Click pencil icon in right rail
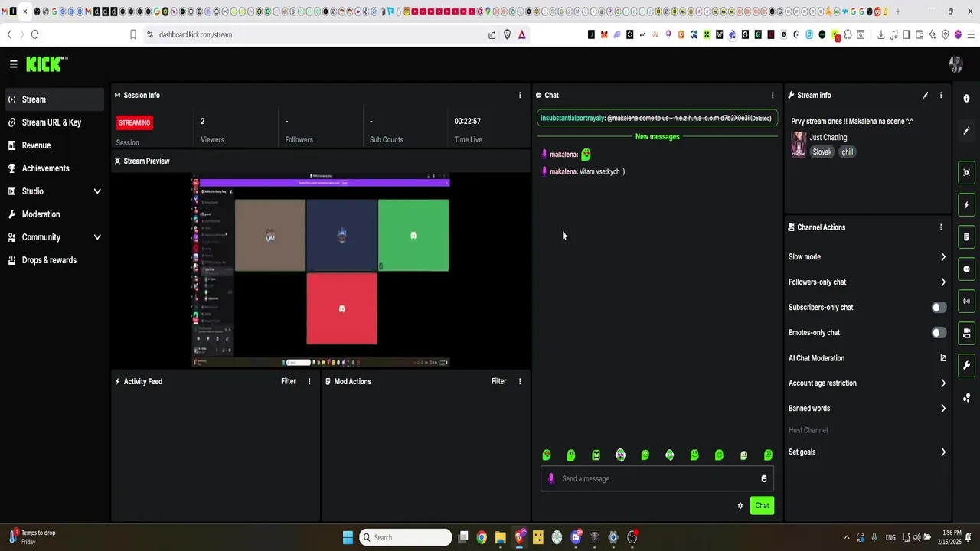 tap(966, 131)
